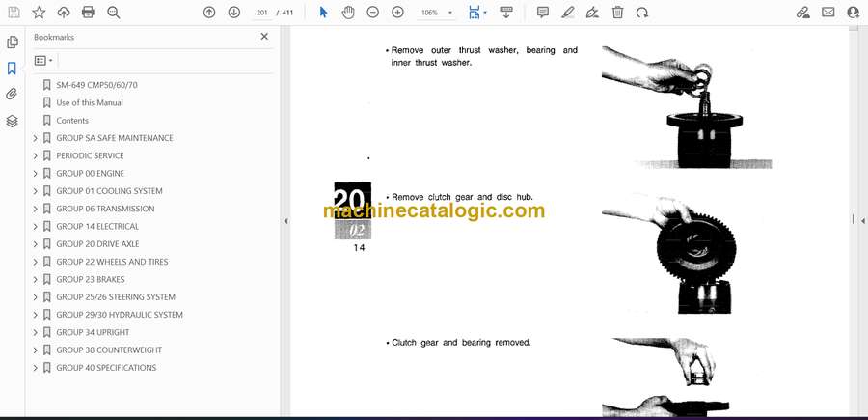Image resolution: width=868 pixels, height=420 pixels.
Task: Print the document with printer icon
Action: (x=88, y=13)
